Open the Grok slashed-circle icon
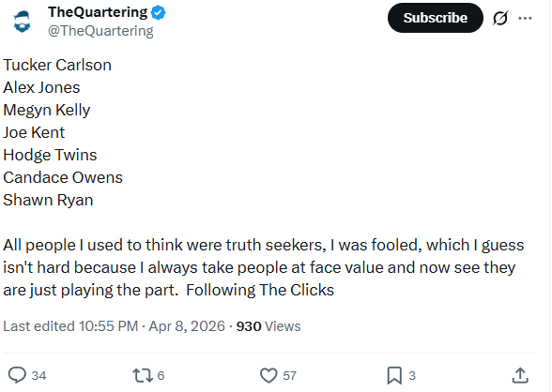 (499, 18)
